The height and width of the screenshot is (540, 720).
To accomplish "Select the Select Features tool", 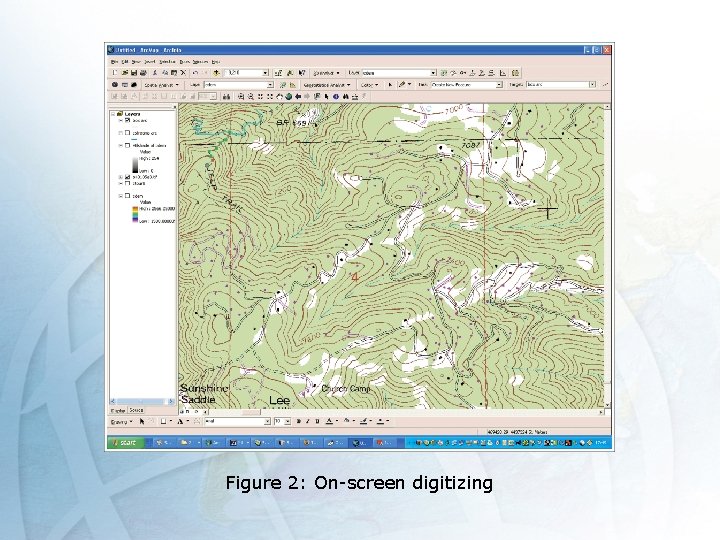I will pos(317,96).
